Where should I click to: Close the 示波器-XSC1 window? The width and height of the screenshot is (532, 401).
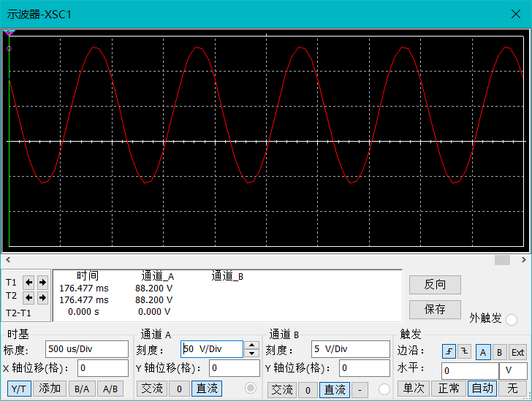(x=516, y=14)
